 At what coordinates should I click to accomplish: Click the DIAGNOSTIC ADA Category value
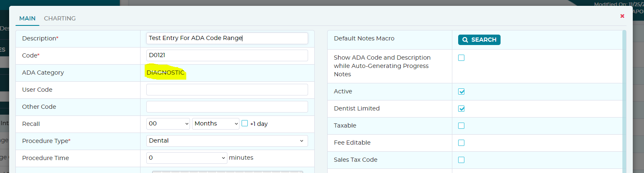click(165, 73)
